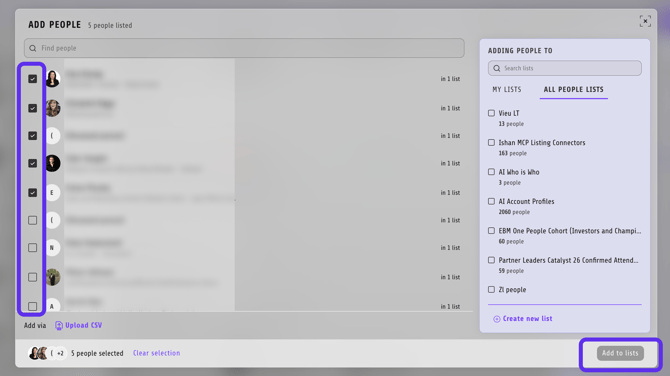The image size is (670, 376).
Task: Check the Partner Leaders Catalyst 26 list
Action: pyautogui.click(x=491, y=260)
